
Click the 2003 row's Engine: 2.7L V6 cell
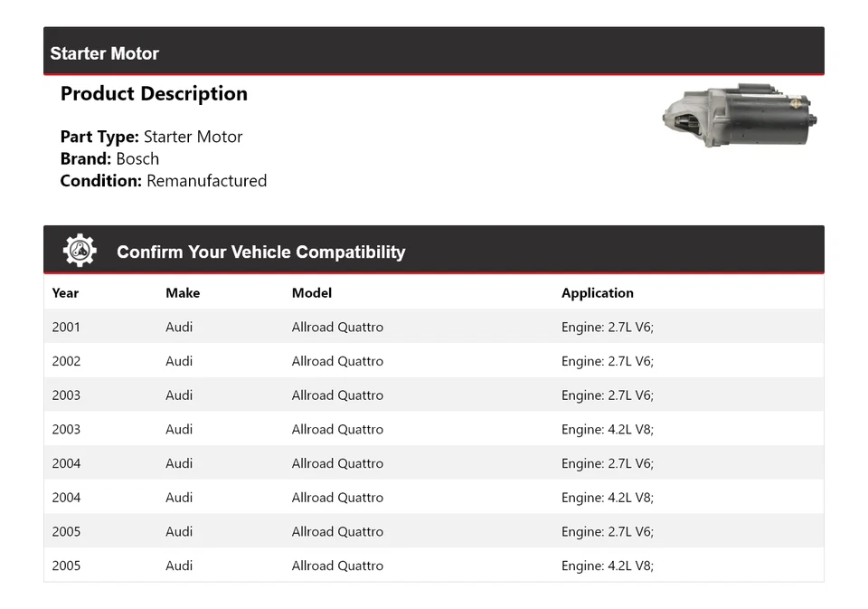tap(607, 395)
